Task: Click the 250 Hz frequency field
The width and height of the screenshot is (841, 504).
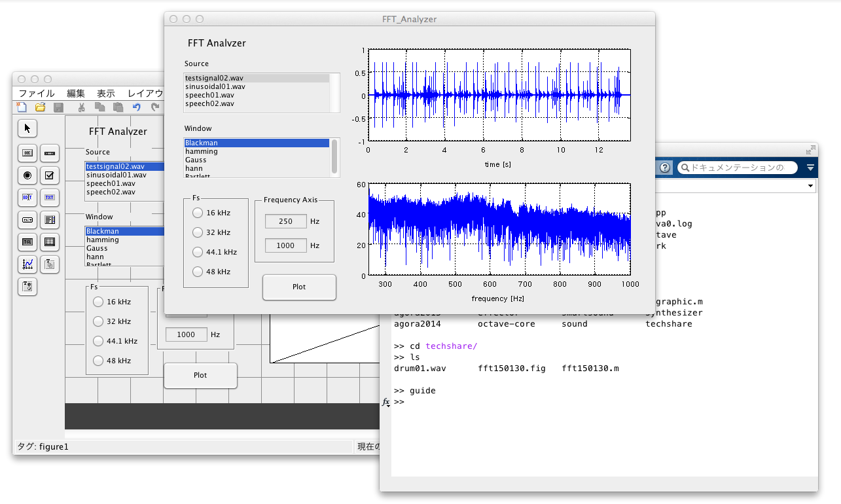Action: tap(286, 221)
